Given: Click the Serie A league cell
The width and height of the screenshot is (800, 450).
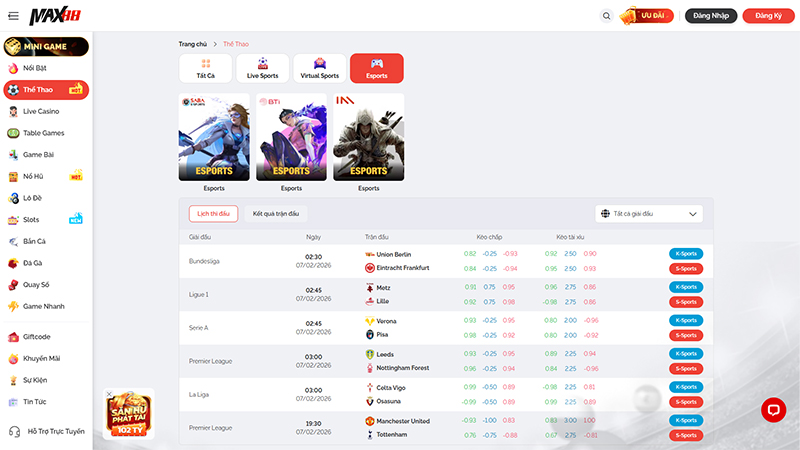Looking at the screenshot, I should point(198,328).
